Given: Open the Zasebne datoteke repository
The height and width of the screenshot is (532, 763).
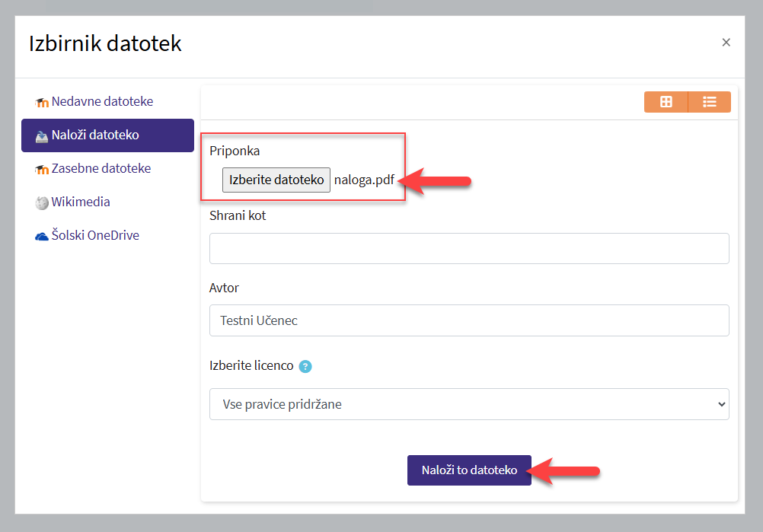Looking at the screenshot, I should click(x=101, y=168).
